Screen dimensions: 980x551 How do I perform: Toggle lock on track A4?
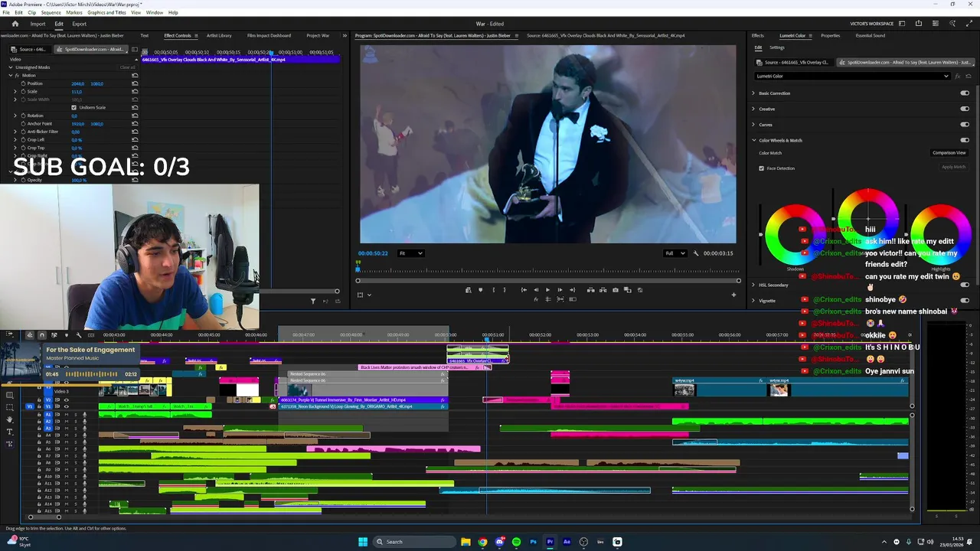(x=39, y=435)
